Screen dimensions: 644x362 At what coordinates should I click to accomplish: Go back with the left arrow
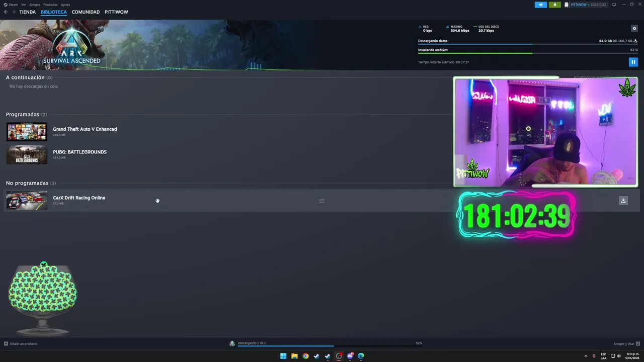[x=6, y=12]
